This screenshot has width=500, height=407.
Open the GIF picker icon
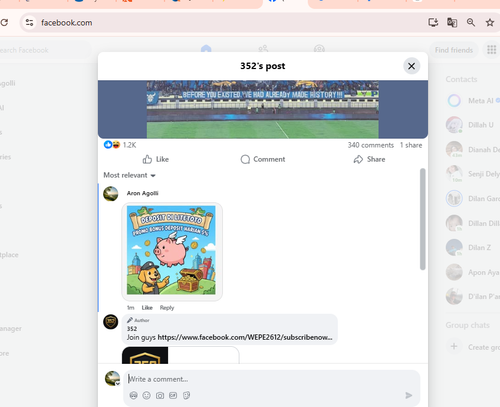[x=173, y=395]
